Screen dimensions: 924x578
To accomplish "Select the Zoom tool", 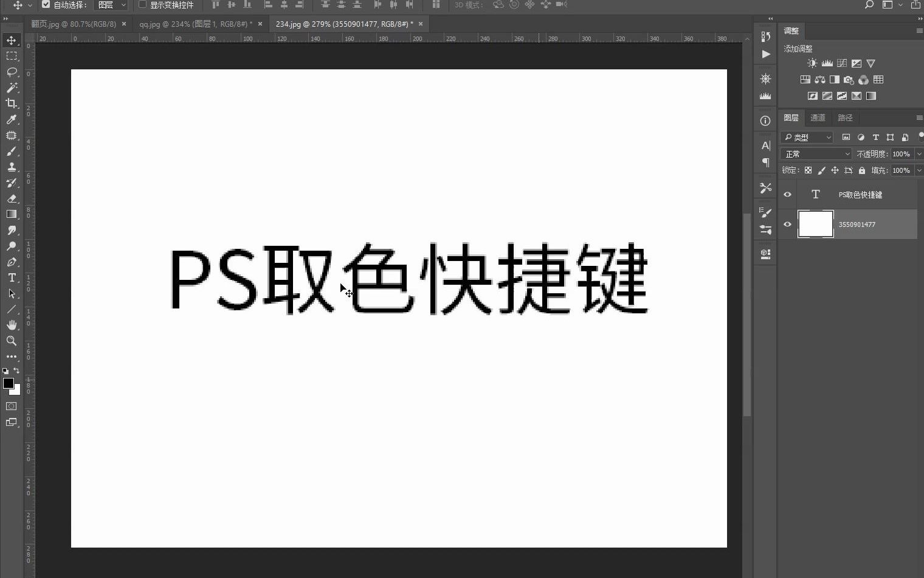I will pos(12,341).
